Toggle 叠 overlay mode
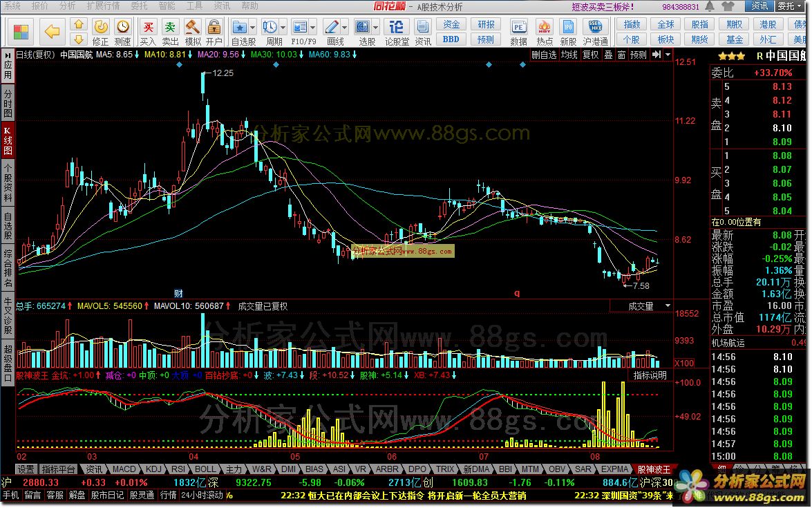 [x=609, y=55]
